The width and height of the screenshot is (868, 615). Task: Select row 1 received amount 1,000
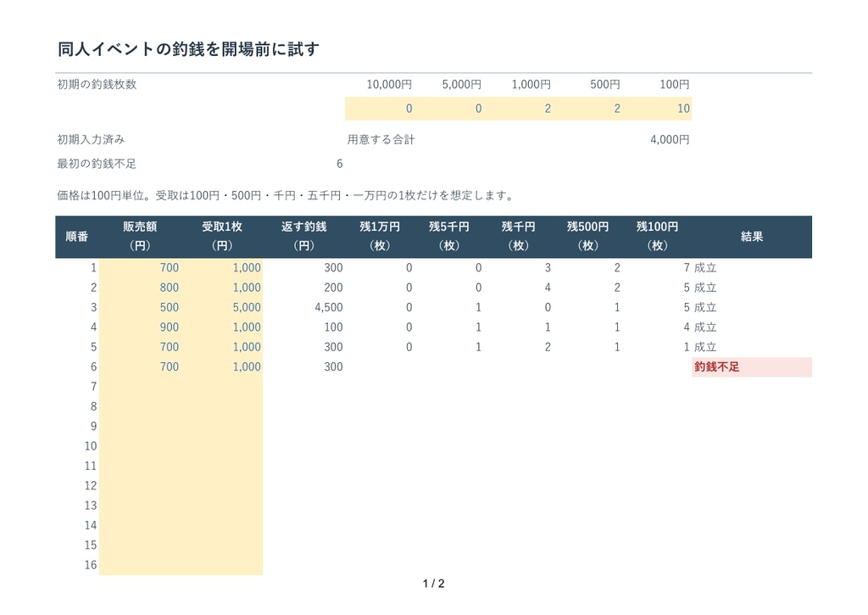[222, 268]
